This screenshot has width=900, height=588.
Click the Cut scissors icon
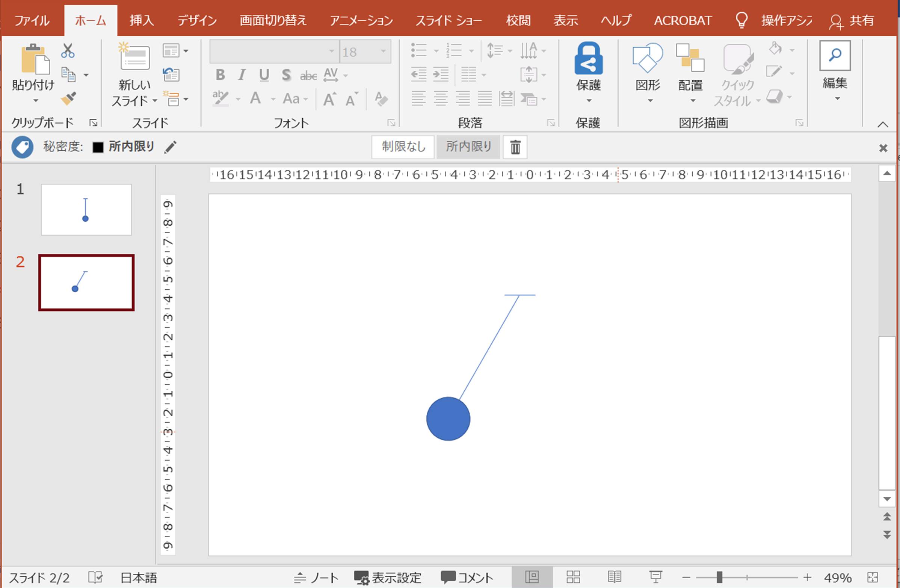[x=68, y=50]
